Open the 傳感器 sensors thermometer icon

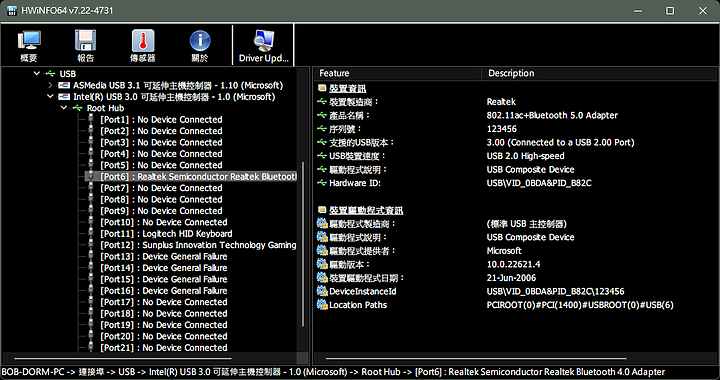tap(143, 45)
